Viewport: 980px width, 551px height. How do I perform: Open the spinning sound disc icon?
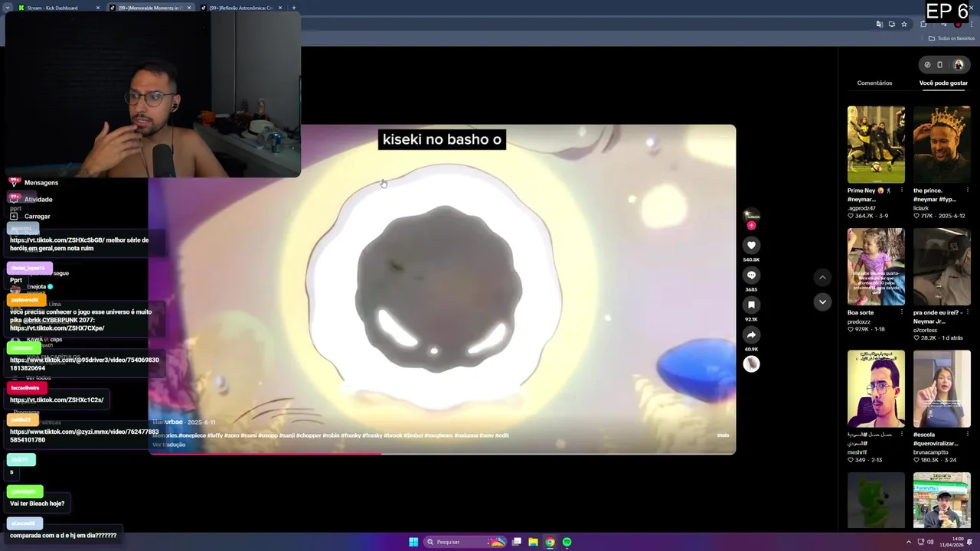(x=751, y=364)
